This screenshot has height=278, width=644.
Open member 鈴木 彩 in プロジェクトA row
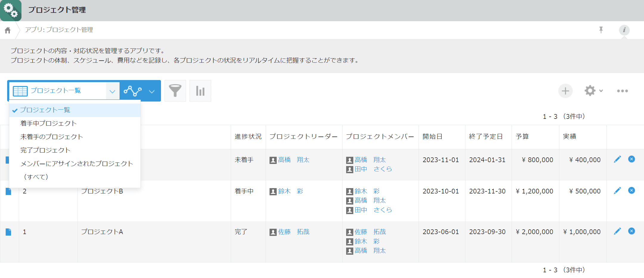pyautogui.click(x=367, y=242)
